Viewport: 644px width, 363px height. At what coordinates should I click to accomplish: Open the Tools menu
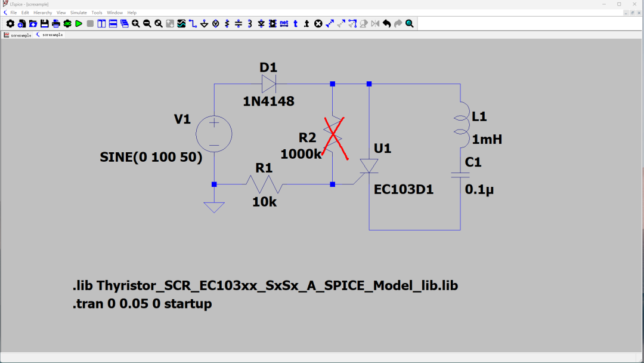click(x=97, y=13)
